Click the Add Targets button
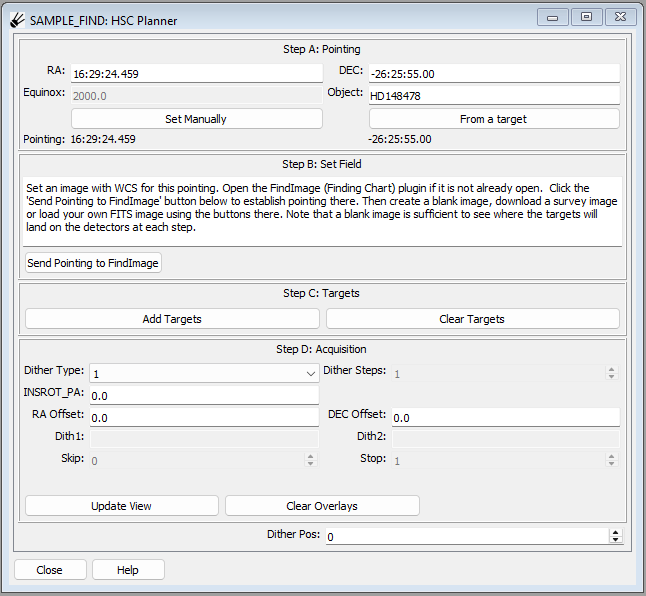Viewport: 646px width, 596px height. click(172, 319)
